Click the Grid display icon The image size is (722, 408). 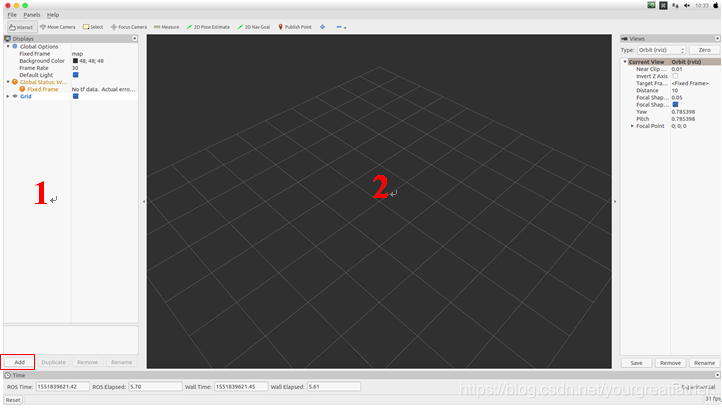tap(15, 96)
